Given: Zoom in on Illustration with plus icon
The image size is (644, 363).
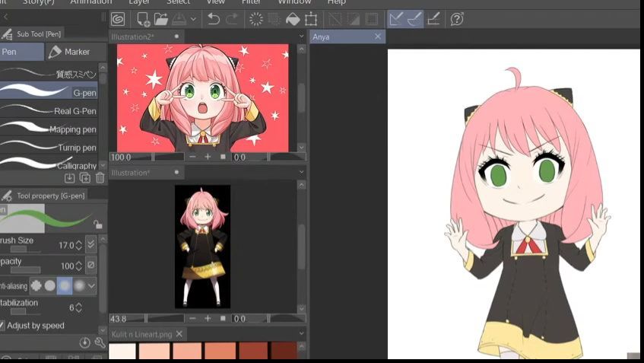Looking at the screenshot, I should (x=208, y=318).
